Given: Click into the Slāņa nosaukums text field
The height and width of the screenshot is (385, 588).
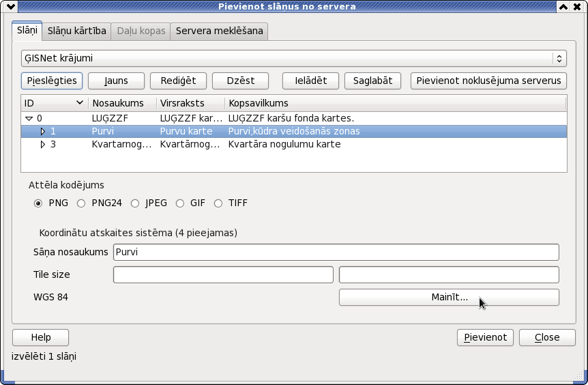Looking at the screenshot, I should tap(336, 252).
